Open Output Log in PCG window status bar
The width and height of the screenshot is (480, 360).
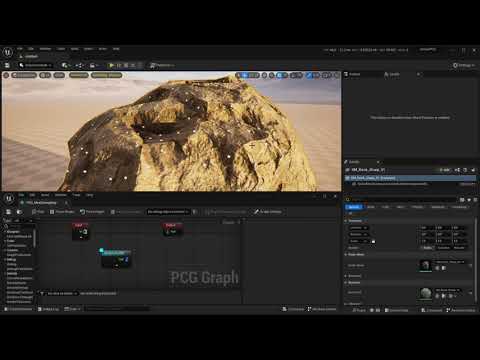[49, 309]
